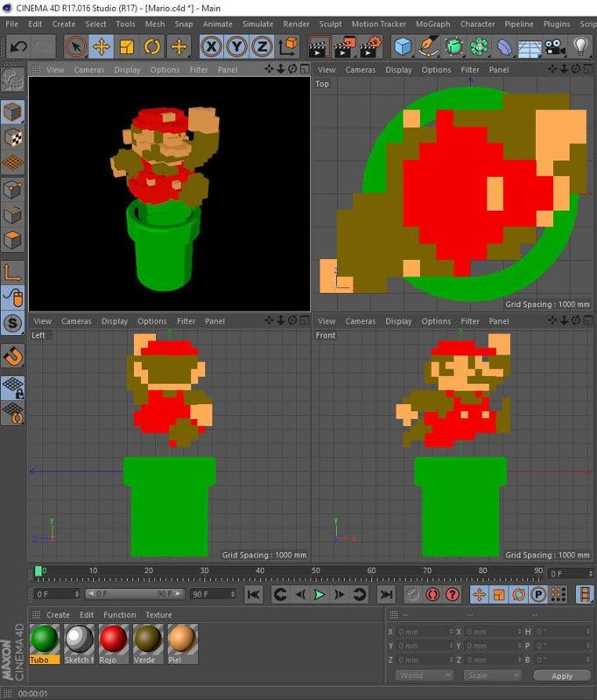Screen dimensions: 597x700
Task: Play the animation forward
Action: point(320,594)
